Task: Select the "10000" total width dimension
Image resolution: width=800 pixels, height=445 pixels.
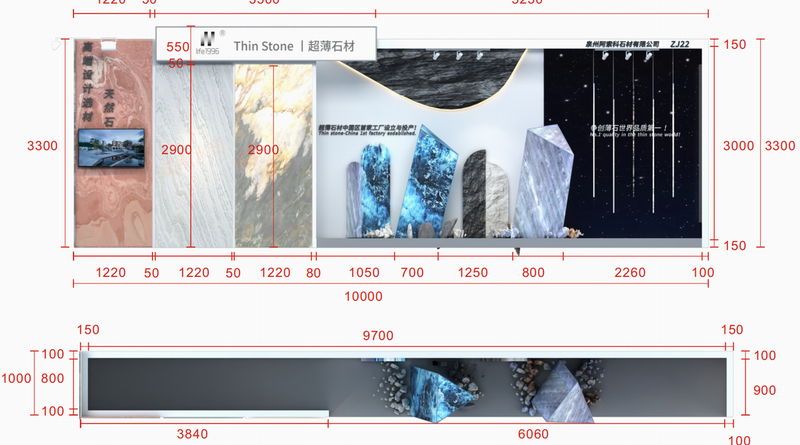Action: pyautogui.click(x=363, y=296)
